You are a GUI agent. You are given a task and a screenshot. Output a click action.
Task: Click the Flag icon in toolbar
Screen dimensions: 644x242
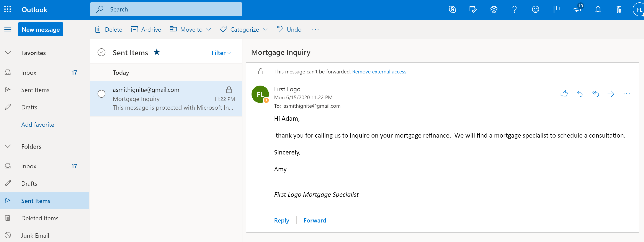pos(557,9)
